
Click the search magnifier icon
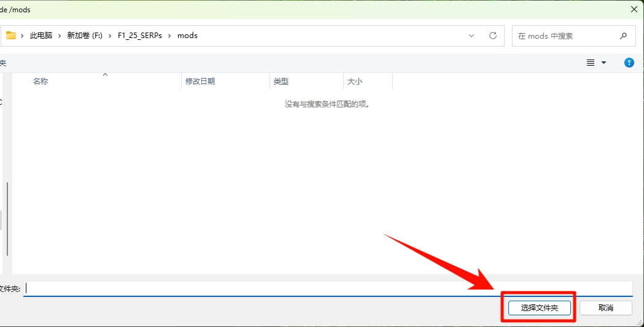pos(624,36)
